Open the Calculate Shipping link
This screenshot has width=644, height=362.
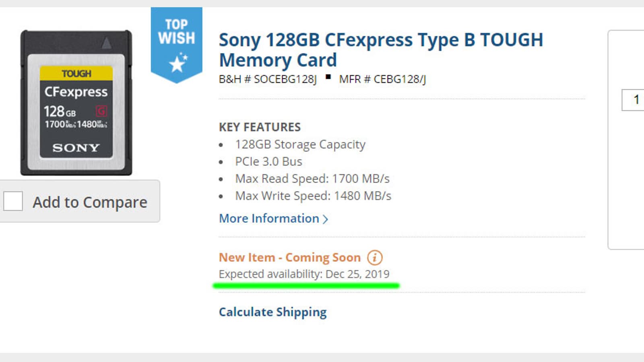272,312
